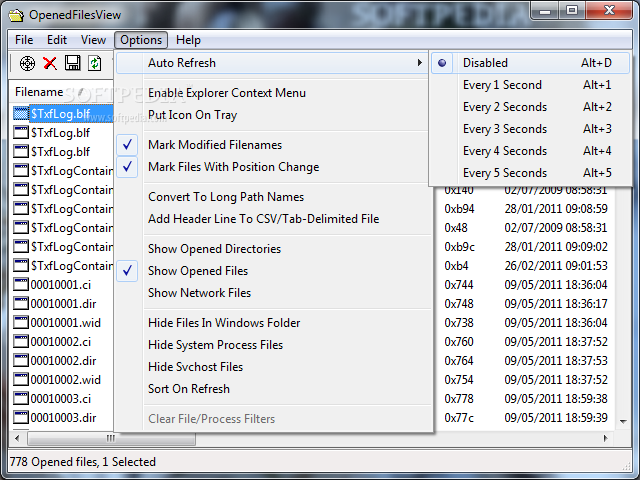Click date 09/05/2011 18:36:17
The height and width of the screenshot is (480, 640).
pyautogui.click(x=556, y=304)
